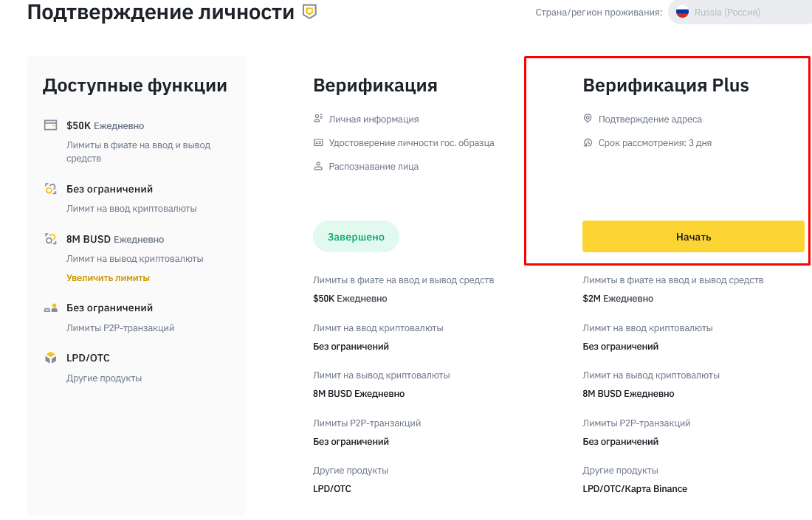
Task: Click the P2P users icon in sidebar
Action: (50, 308)
